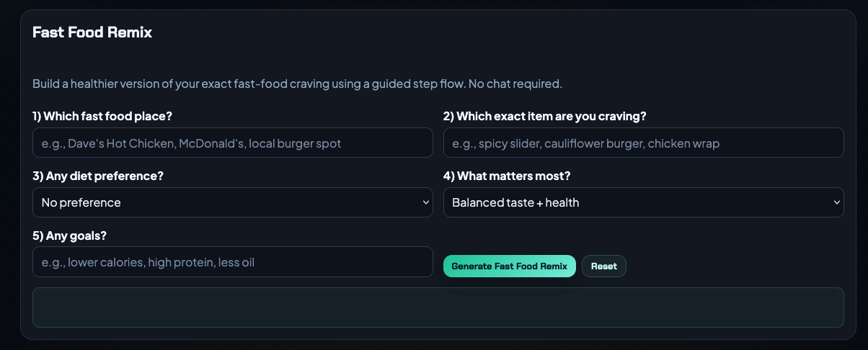
Task: Click the "5) Any goals?" label
Action: click(69, 235)
